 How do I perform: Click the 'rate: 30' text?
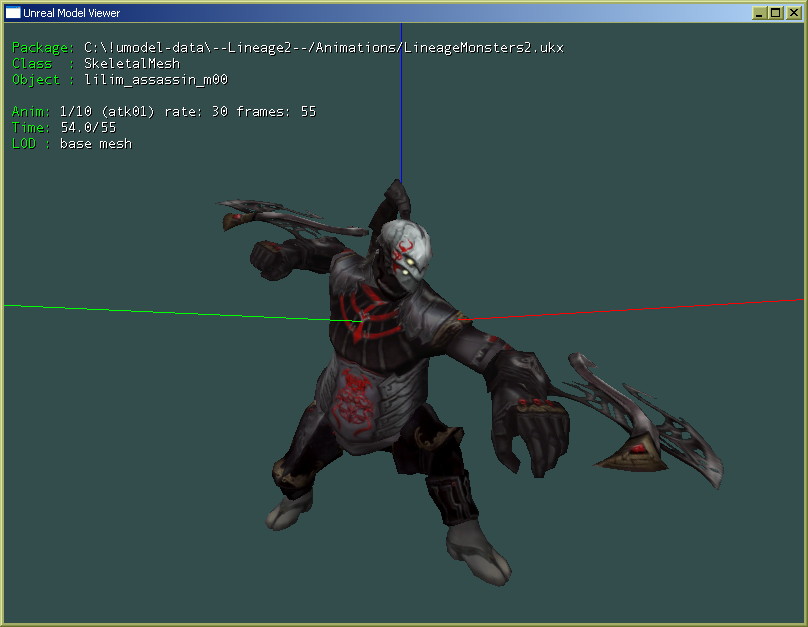196,112
